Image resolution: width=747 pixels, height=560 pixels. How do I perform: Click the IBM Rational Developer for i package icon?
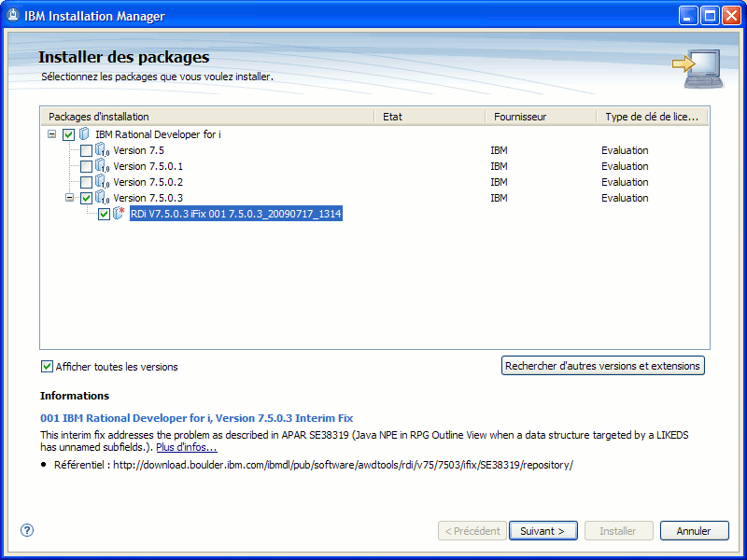pyautogui.click(x=84, y=134)
